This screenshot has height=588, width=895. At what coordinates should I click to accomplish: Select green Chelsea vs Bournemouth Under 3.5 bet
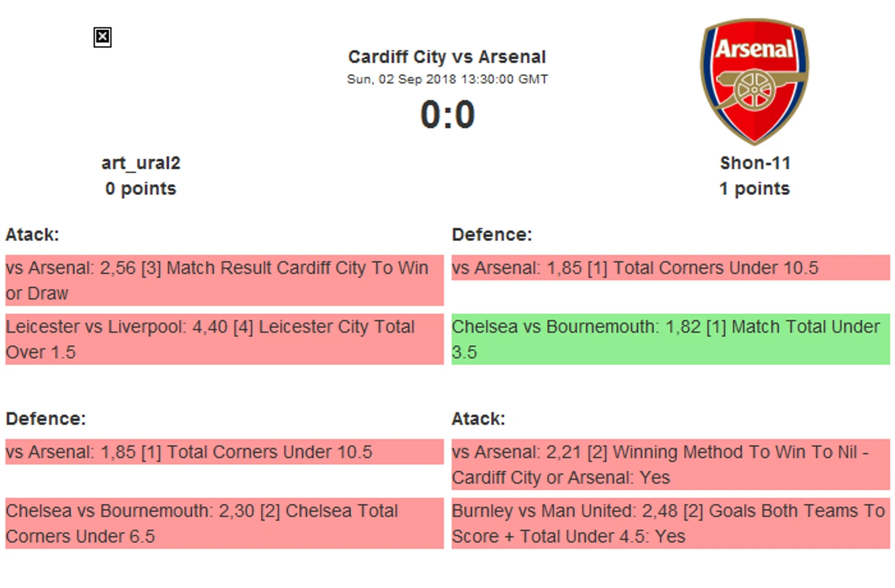tap(671, 339)
